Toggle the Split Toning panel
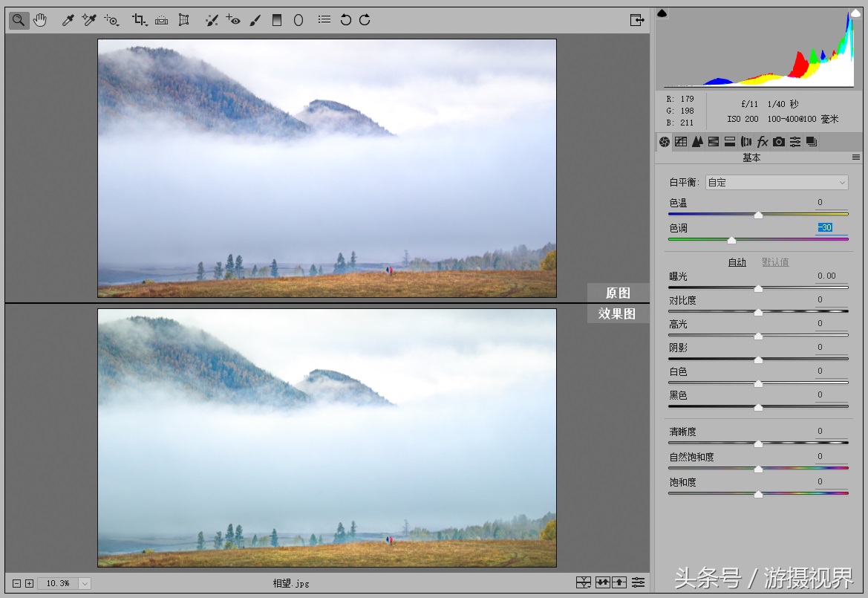The image size is (868, 598). click(732, 141)
